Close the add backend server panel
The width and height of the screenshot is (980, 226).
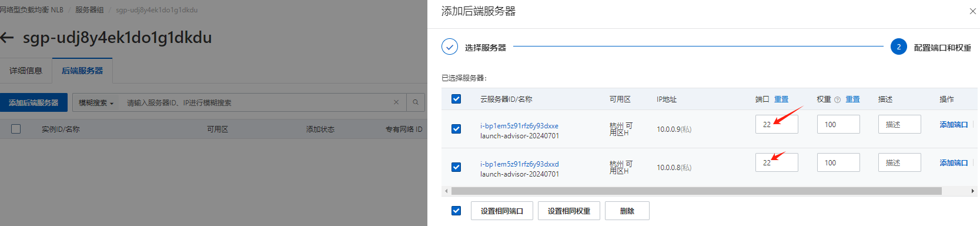click(972, 11)
